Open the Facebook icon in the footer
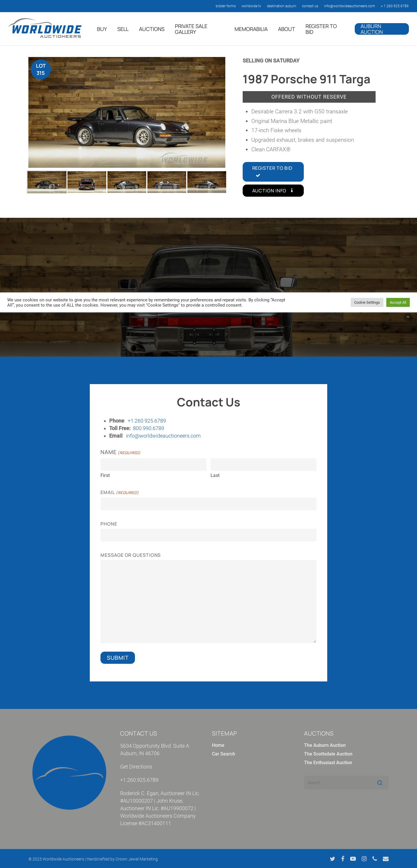 (x=343, y=858)
